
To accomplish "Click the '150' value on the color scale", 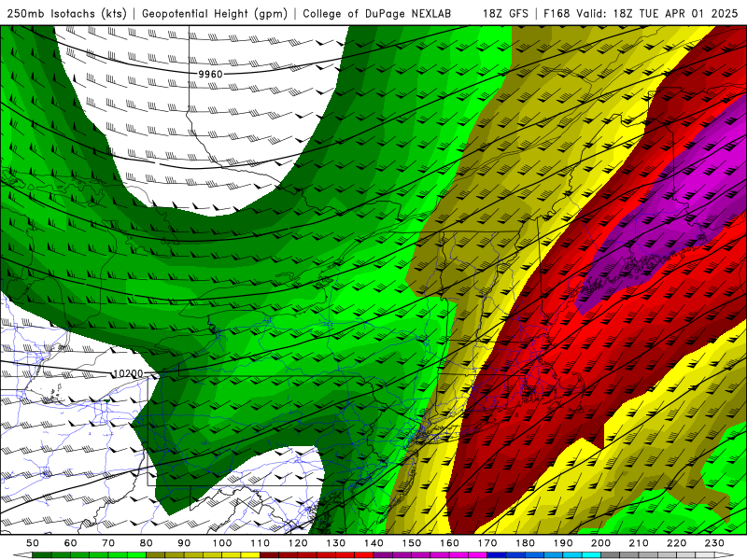I will (412, 543).
